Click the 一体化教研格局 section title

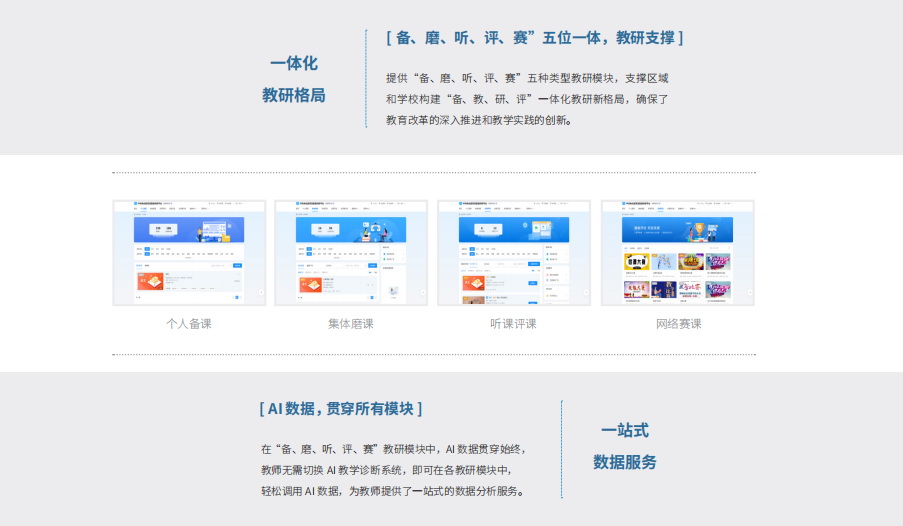[x=293, y=79]
